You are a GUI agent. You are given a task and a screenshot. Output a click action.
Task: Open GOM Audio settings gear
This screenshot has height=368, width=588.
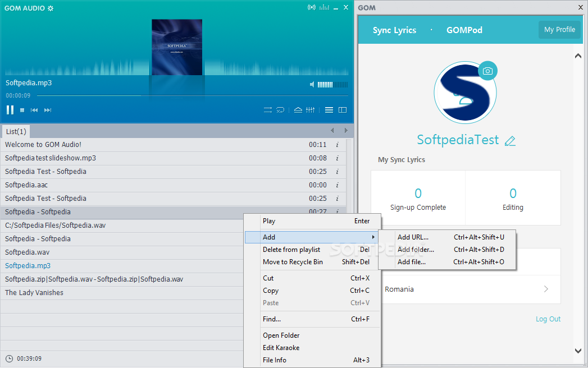tap(51, 8)
